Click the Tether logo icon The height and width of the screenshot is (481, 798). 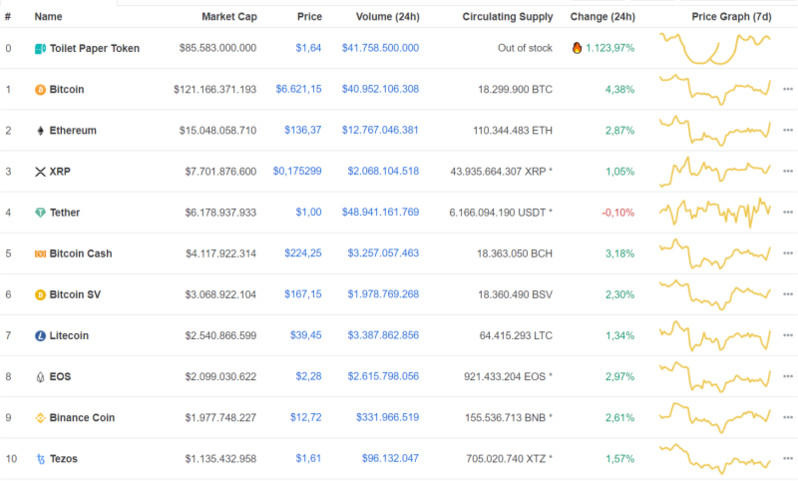pos(40,212)
